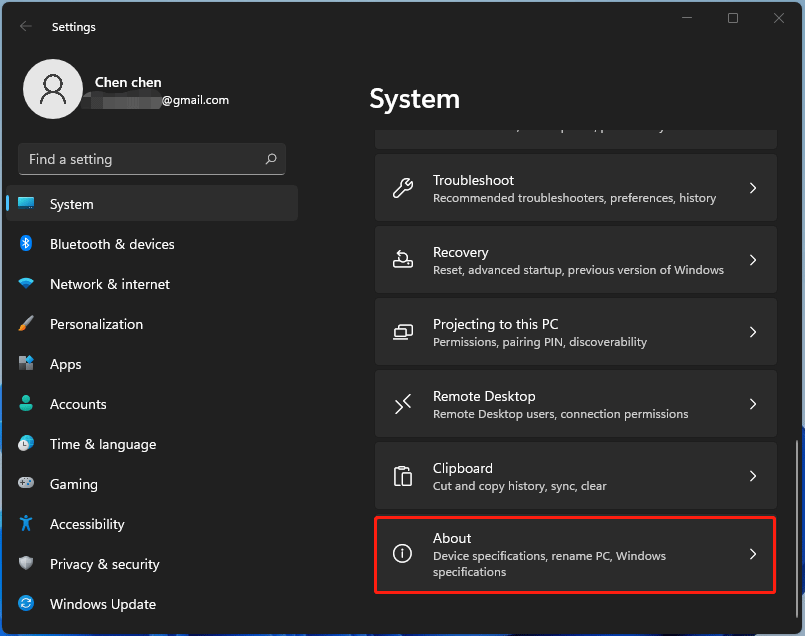
Task: Open Accounts using its icon
Action: 28,403
